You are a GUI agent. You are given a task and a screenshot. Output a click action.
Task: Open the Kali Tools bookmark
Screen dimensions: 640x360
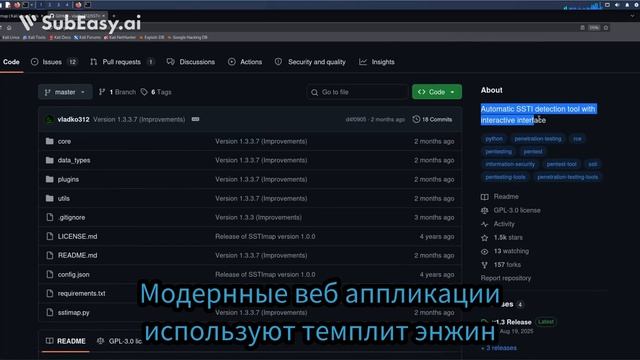coord(34,37)
